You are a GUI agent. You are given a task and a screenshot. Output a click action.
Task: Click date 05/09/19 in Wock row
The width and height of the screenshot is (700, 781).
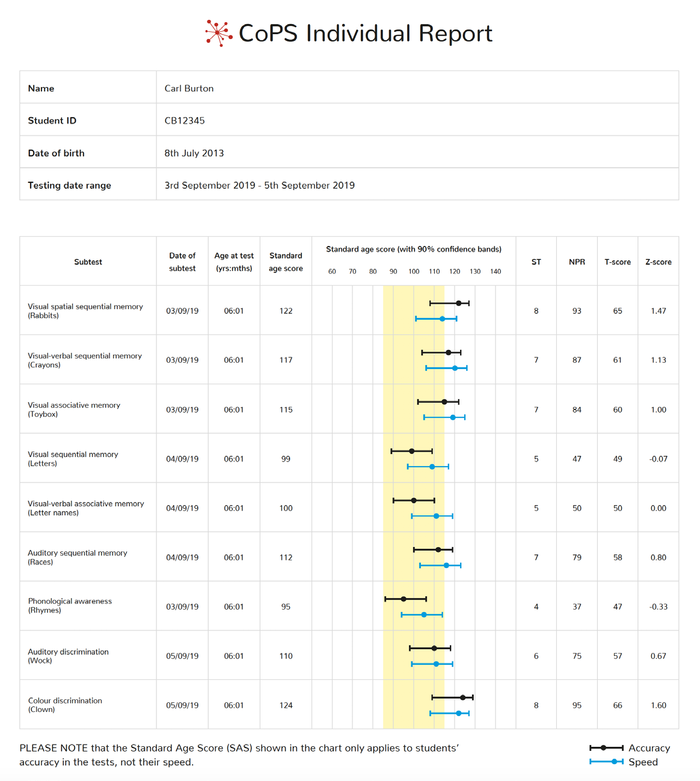182,656
